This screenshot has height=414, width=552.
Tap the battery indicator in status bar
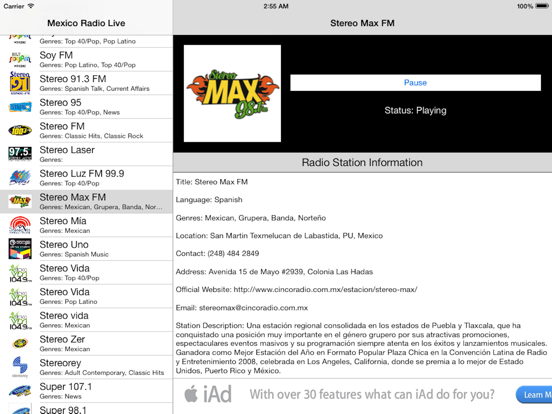pos(542,6)
